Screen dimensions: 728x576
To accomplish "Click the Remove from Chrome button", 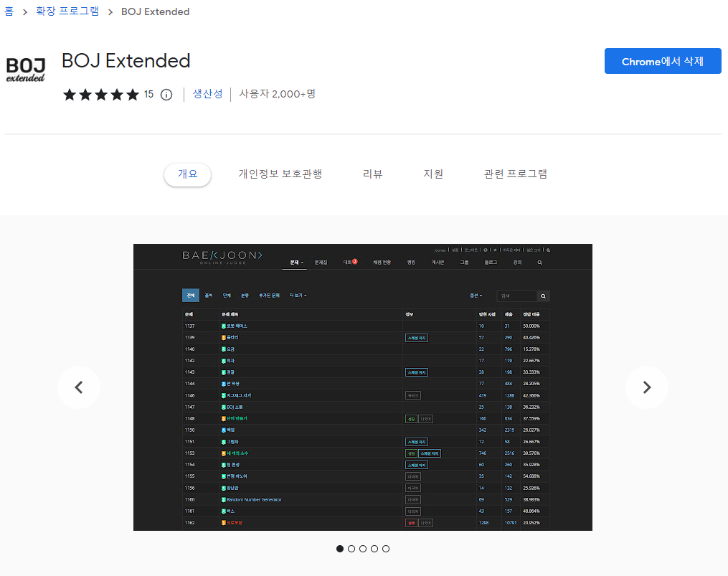I will [663, 61].
